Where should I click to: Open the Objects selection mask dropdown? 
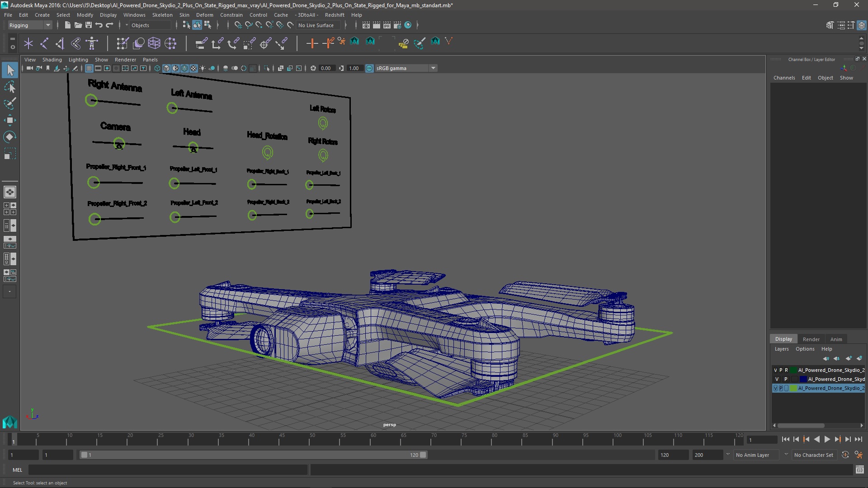(151, 25)
